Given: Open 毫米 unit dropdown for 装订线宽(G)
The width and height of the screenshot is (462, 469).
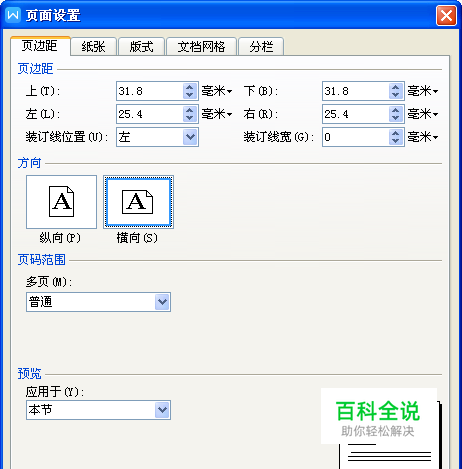Looking at the screenshot, I should [x=423, y=137].
